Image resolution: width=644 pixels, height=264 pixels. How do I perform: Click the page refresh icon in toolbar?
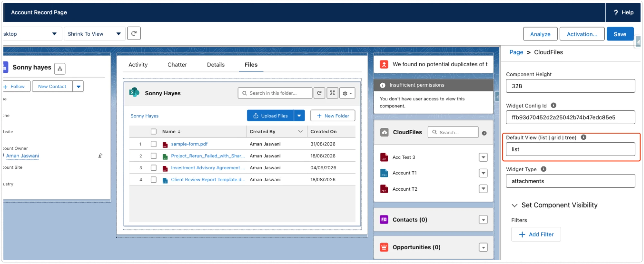click(134, 33)
